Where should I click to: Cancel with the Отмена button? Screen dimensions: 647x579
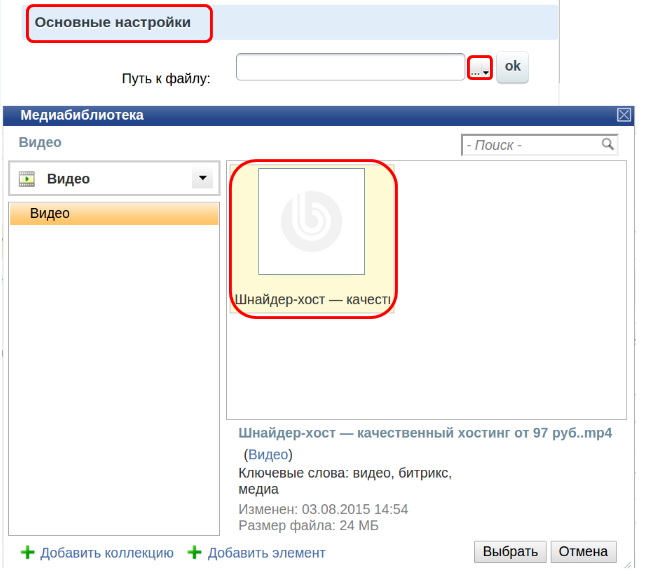click(x=583, y=552)
